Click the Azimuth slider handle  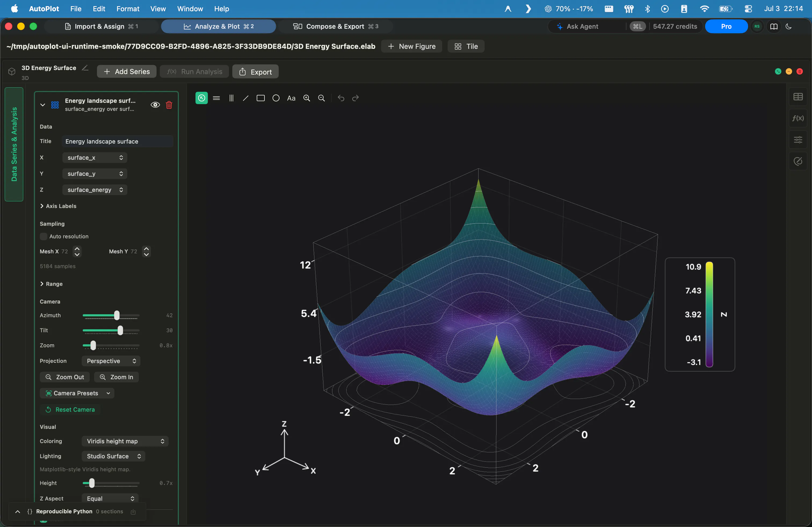pos(117,316)
